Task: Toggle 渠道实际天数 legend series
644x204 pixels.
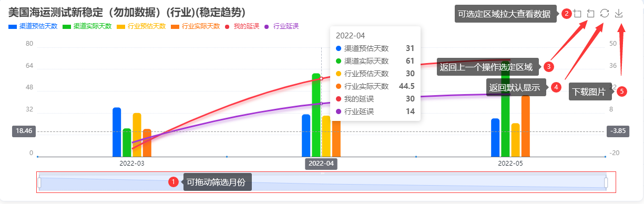Action: tap(87, 26)
